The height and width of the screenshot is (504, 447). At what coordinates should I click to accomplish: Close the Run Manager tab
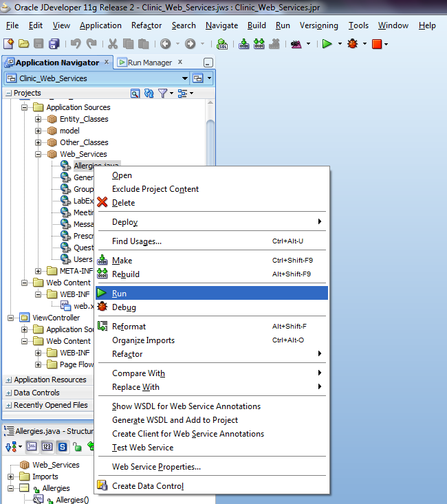click(x=180, y=62)
